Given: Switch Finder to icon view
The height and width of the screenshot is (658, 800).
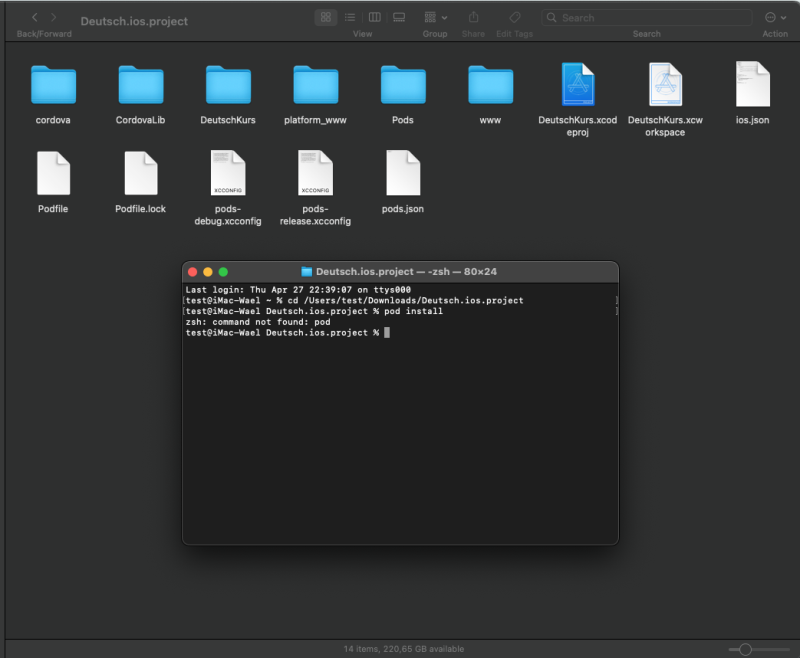Looking at the screenshot, I should click(326, 17).
